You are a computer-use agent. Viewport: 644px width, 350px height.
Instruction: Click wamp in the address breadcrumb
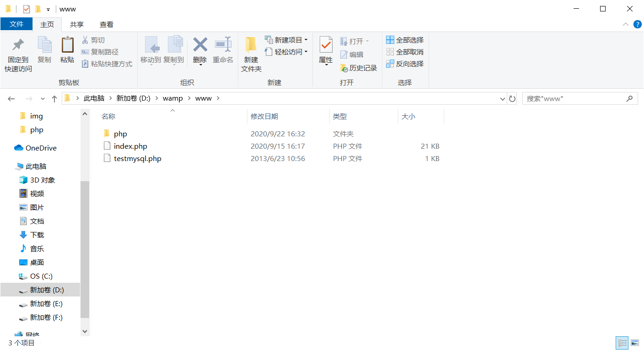(173, 98)
